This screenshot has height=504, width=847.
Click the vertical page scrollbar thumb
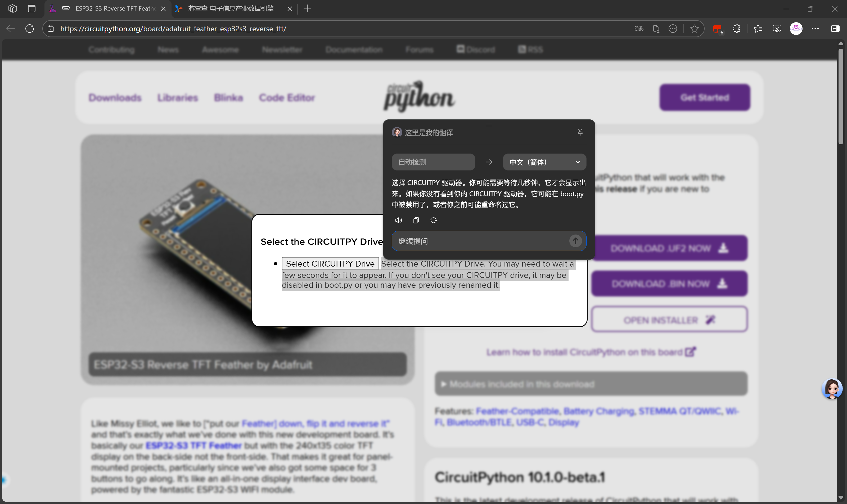point(841,97)
